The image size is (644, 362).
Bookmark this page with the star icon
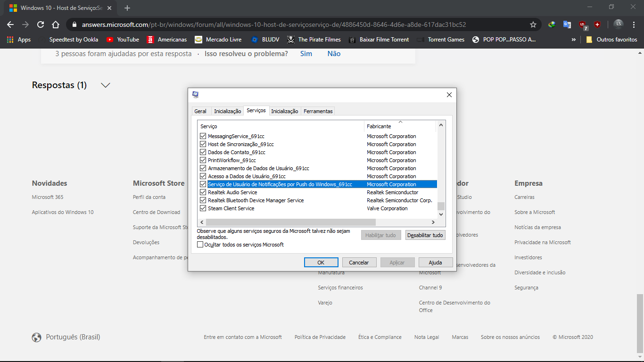[x=533, y=25]
